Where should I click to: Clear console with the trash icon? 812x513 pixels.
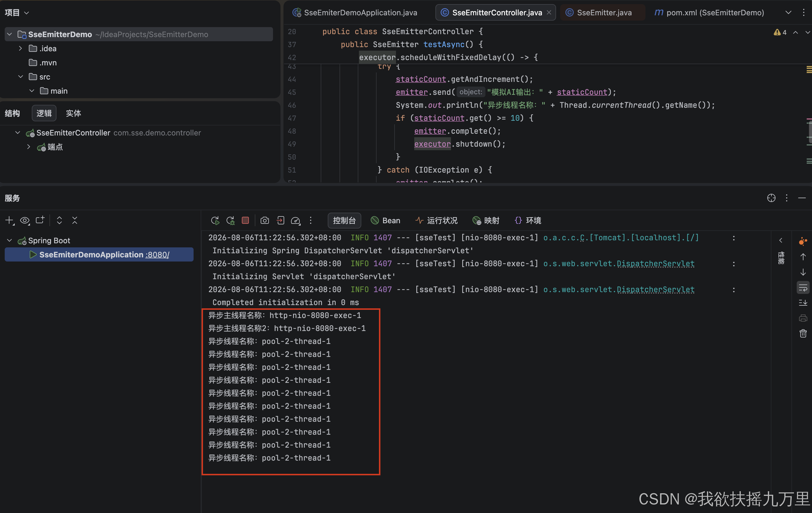(x=803, y=333)
